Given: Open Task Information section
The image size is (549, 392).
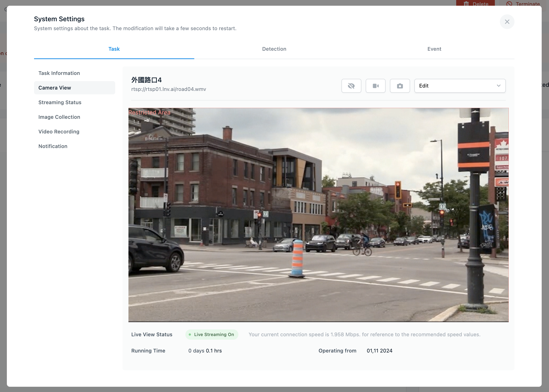Looking at the screenshot, I should click(59, 73).
